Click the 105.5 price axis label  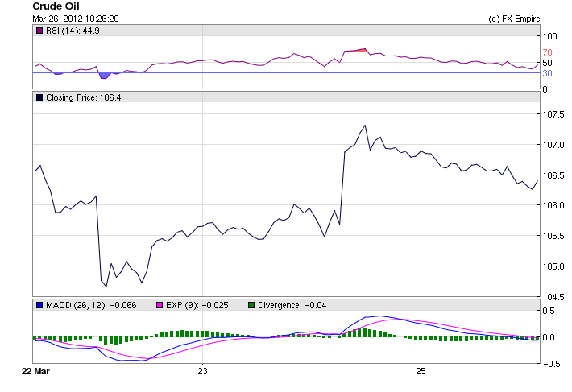(553, 236)
